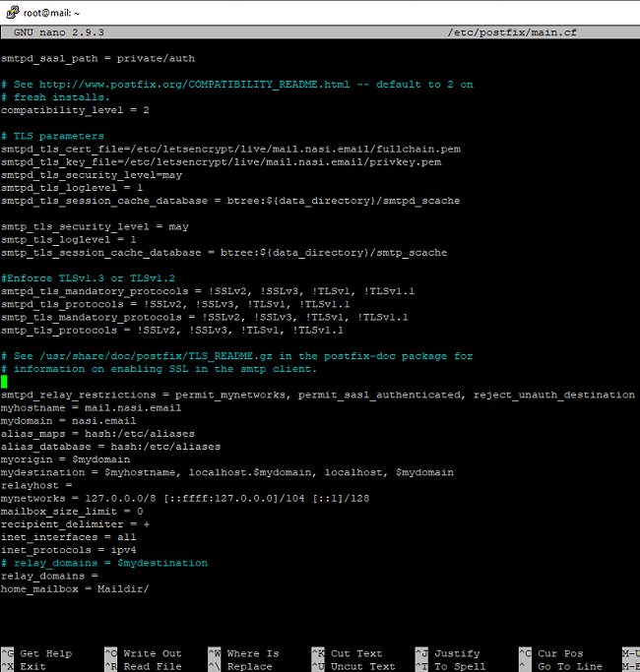
Task: Click the smtpd_tls_session_cache_database line
Action: (230, 201)
